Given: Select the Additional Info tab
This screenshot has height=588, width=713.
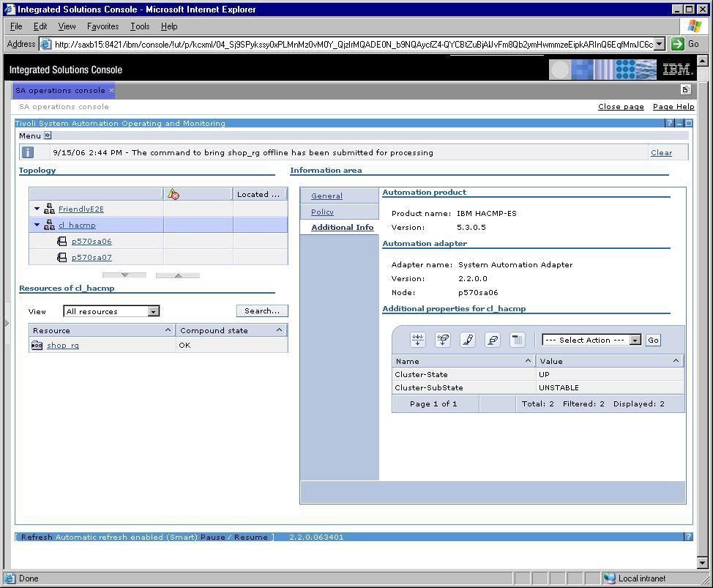Looking at the screenshot, I should tap(342, 228).
